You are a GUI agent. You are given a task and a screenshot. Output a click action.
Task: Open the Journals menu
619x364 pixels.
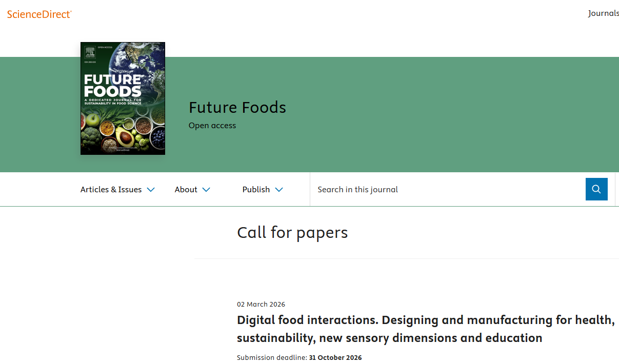point(604,13)
